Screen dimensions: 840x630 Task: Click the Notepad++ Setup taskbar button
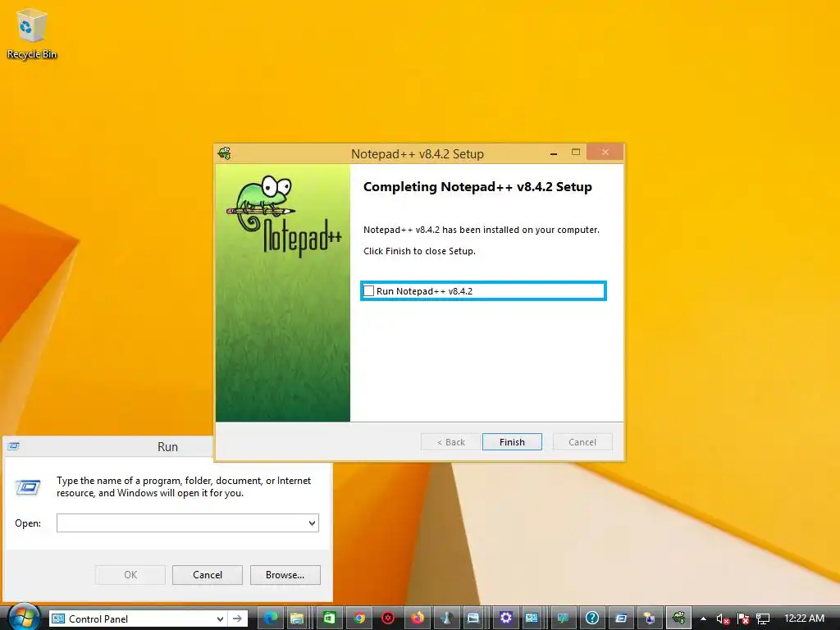tap(678, 619)
